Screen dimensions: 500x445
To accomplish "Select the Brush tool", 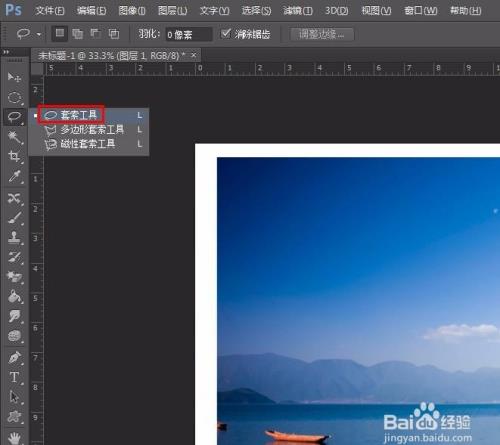I will pos(14,218).
